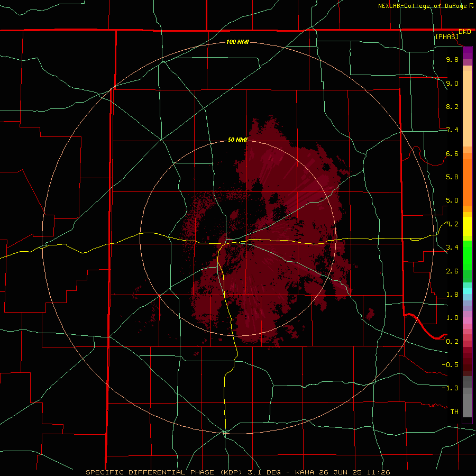Click the 8.2 scale value
Screen dimensions: 476x476
452,106
